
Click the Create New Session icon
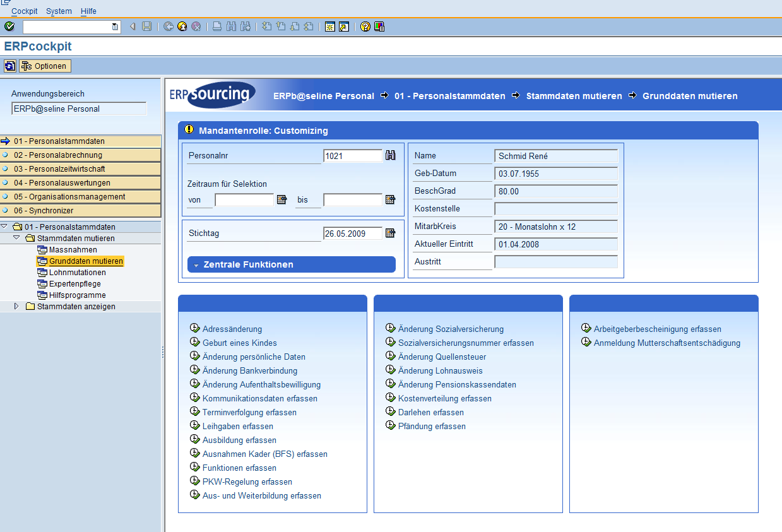coord(329,27)
